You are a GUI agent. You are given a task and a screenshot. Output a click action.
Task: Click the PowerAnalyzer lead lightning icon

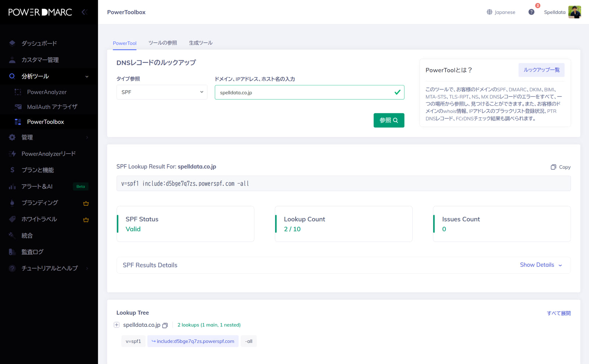pyautogui.click(x=12, y=153)
